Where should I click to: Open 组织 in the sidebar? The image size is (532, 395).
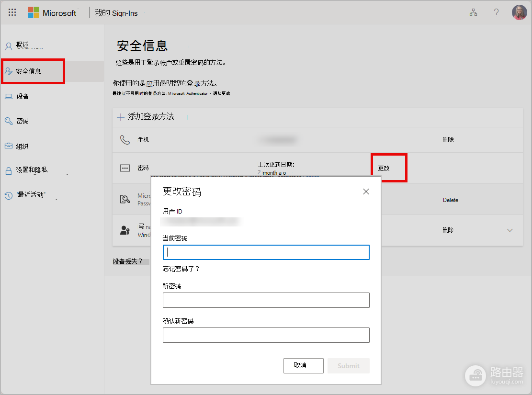coord(23,146)
